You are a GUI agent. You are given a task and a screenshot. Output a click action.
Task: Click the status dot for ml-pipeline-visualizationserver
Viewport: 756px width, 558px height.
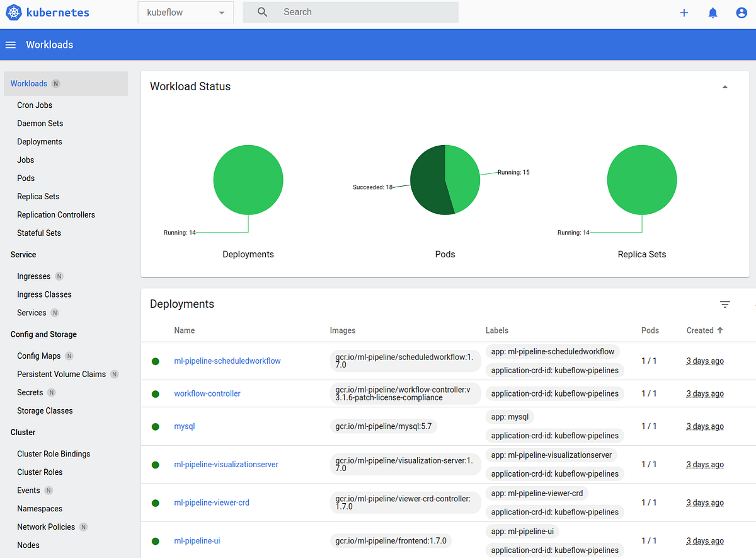point(156,465)
